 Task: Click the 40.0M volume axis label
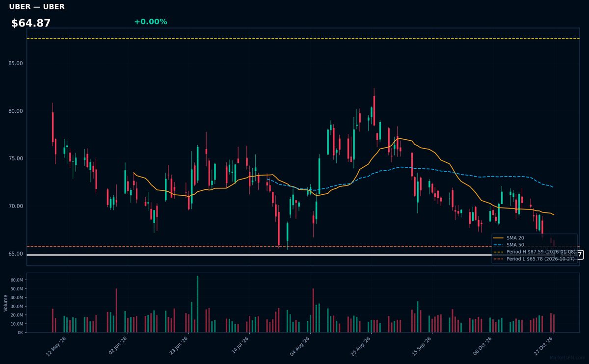[17, 297]
